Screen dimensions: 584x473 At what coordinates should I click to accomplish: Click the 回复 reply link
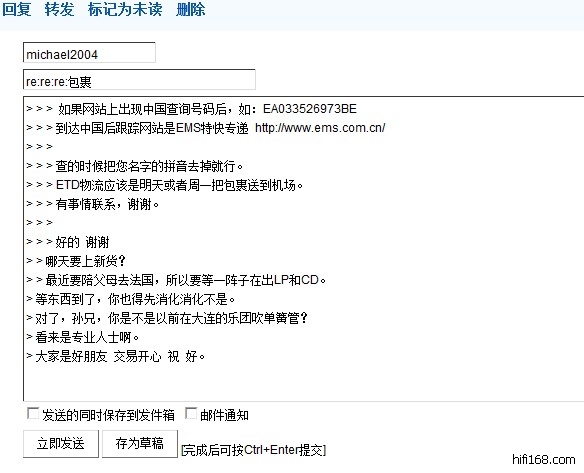(17, 9)
